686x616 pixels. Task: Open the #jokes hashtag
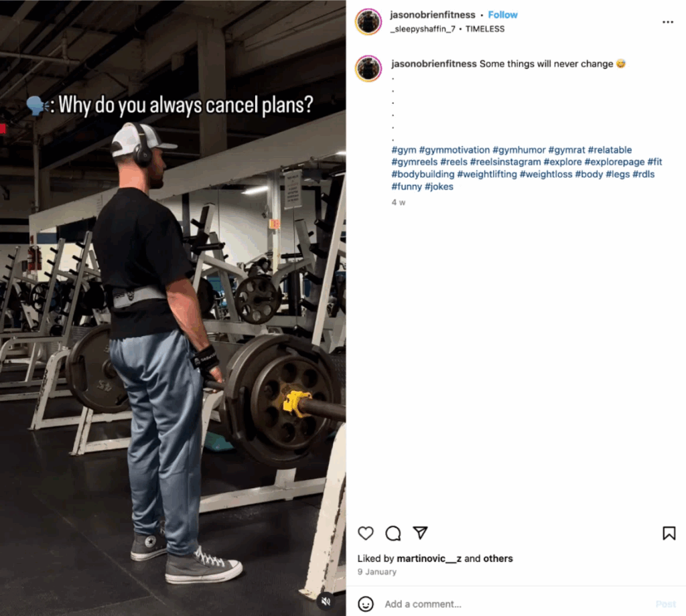click(x=439, y=187)
